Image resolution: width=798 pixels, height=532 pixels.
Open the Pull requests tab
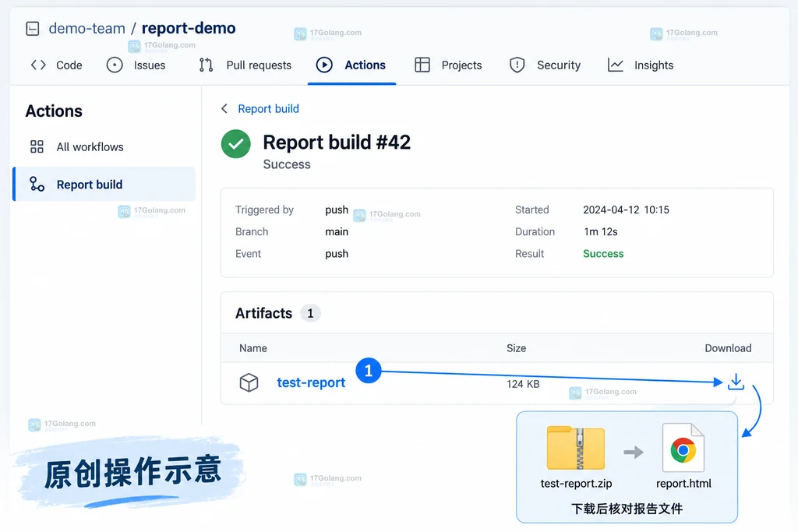point(259,65)
